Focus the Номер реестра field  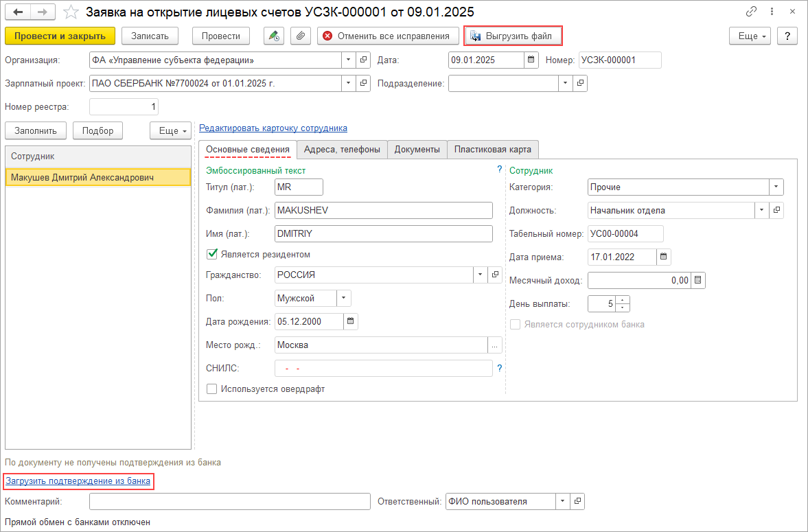(x=124, y=106)
